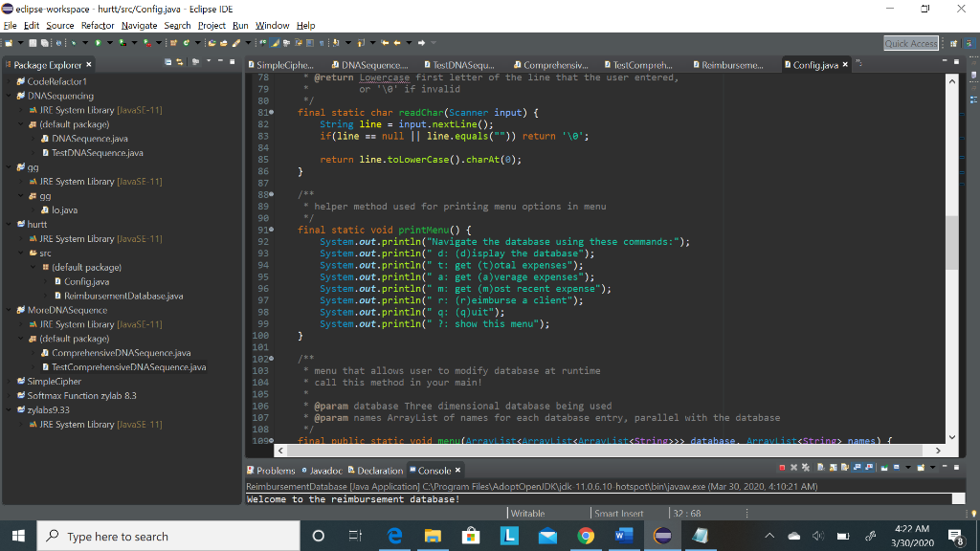
Task: Fold the readChar method at line 81
Action: click(271, 113)
